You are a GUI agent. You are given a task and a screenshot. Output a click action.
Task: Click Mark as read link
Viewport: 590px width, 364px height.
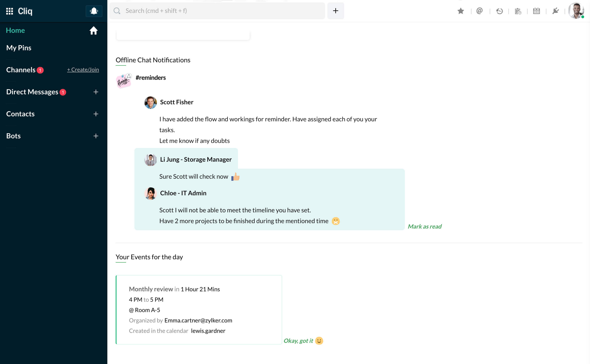tap(424, 226)
